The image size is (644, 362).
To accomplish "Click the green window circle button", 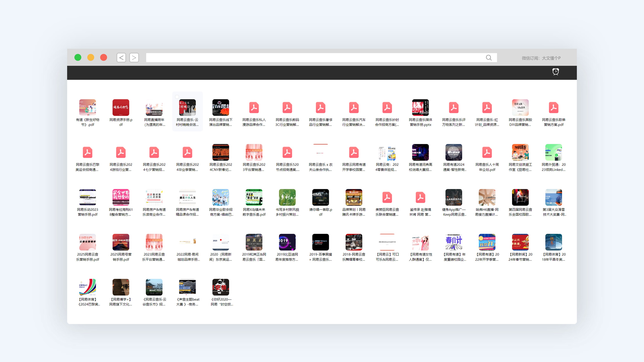I will coord(78,57).
